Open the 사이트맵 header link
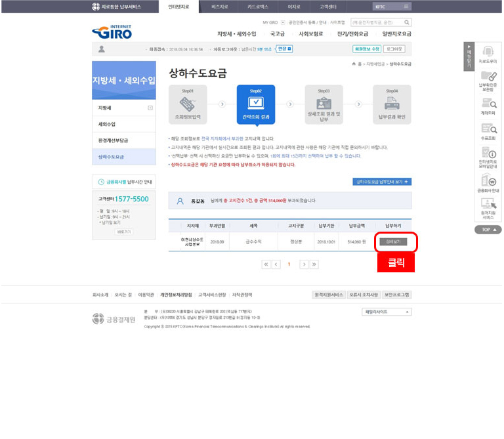 pyautogui.click(x=337, y=22)
